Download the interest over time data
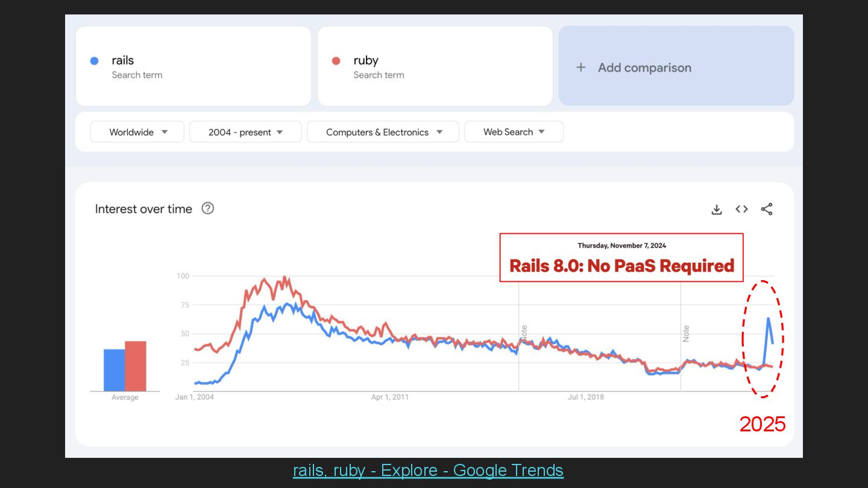 716,209
